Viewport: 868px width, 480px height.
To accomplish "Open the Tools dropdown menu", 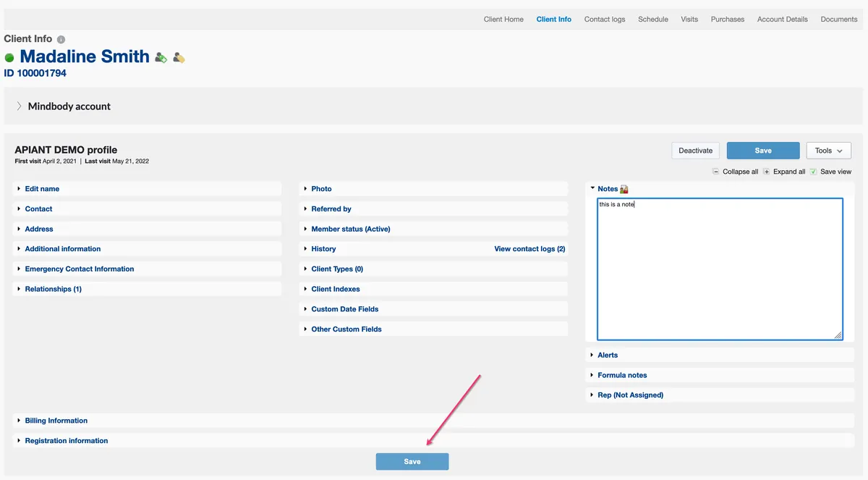I will (828, 151).
